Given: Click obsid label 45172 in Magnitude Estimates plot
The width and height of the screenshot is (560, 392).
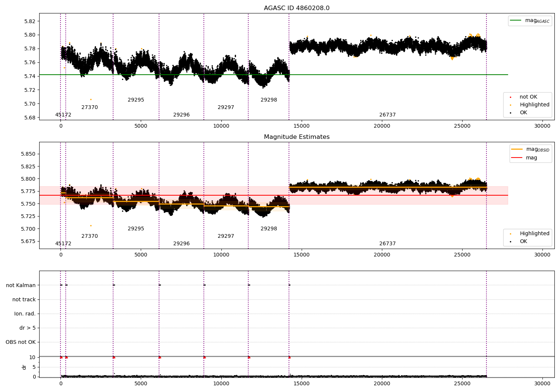Looking at the screenshot, I should click(x=63, y=244).
